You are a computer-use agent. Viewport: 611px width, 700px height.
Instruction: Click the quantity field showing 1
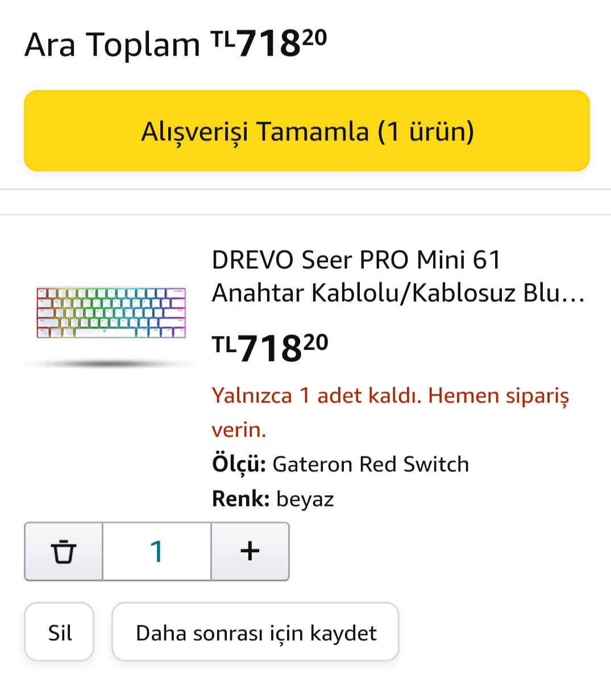(x=157, y=552)
